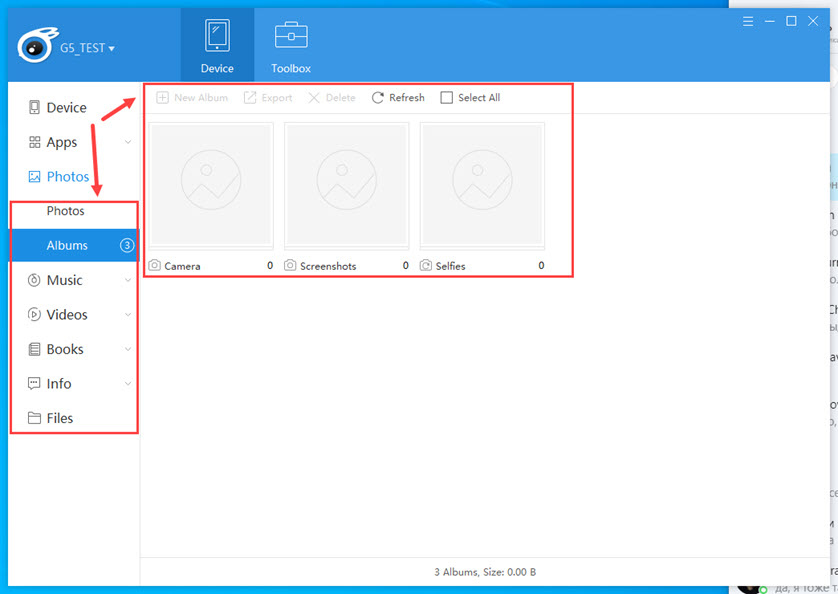Refresh the albums list
This screenshot has height=594, width=838.
point(397,97)
